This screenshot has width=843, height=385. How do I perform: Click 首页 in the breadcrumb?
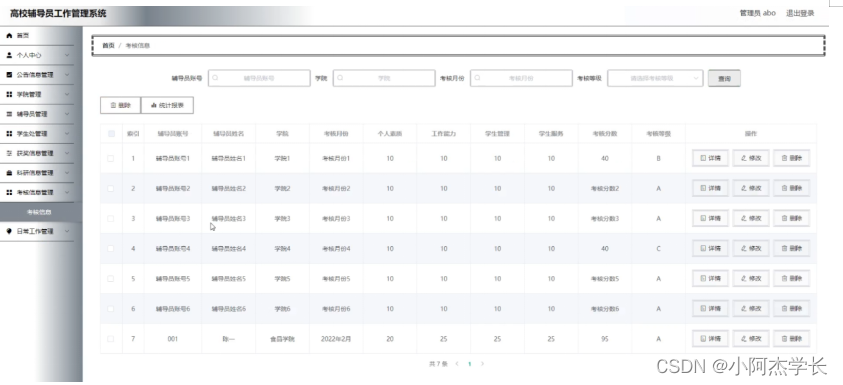pos(109,46)
